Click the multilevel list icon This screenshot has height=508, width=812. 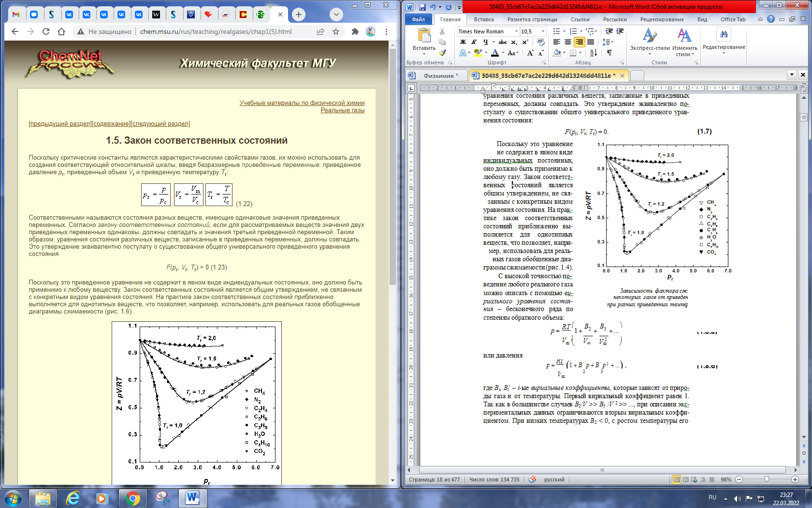tap(591, 31)
